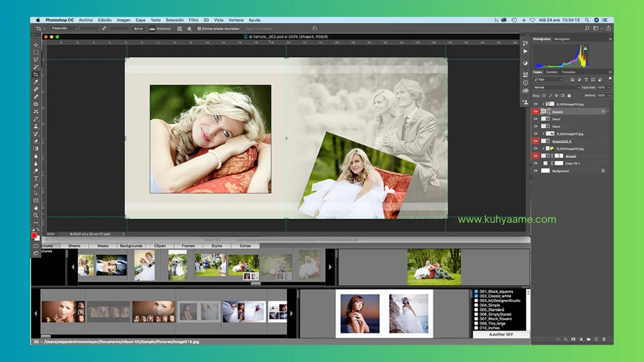
Task: Swap crop width and height values
Action: [x=104, y=29]
